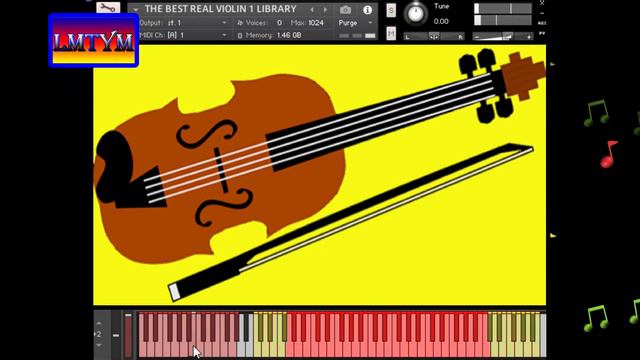Click the Tune value 0.00
The height and width of the screenshot is (360, 640).
[441, 21]
